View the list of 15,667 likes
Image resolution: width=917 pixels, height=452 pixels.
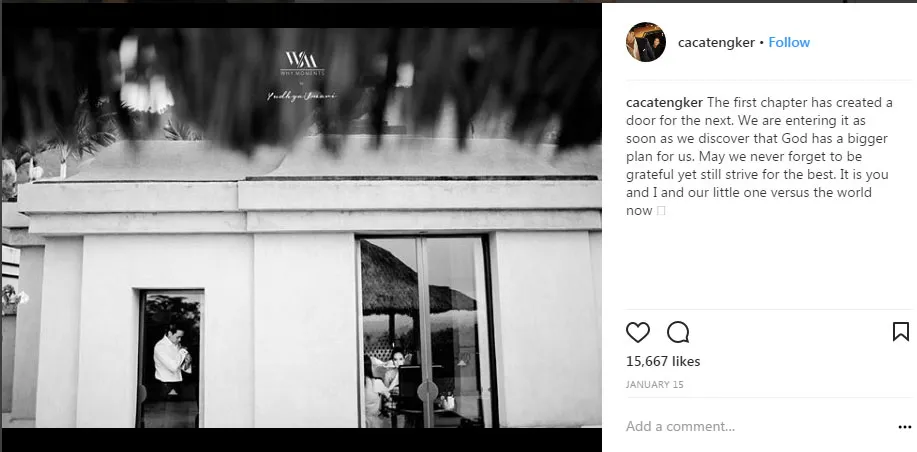tap(663, 361)
